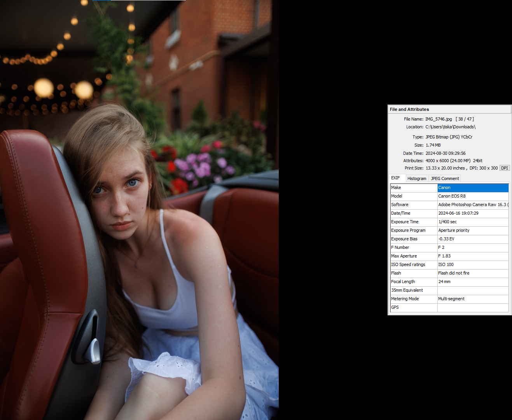Click the file date 2024-08-30 09:29:56
Viewport: 512px width, 420px height.
pos(446,153)
